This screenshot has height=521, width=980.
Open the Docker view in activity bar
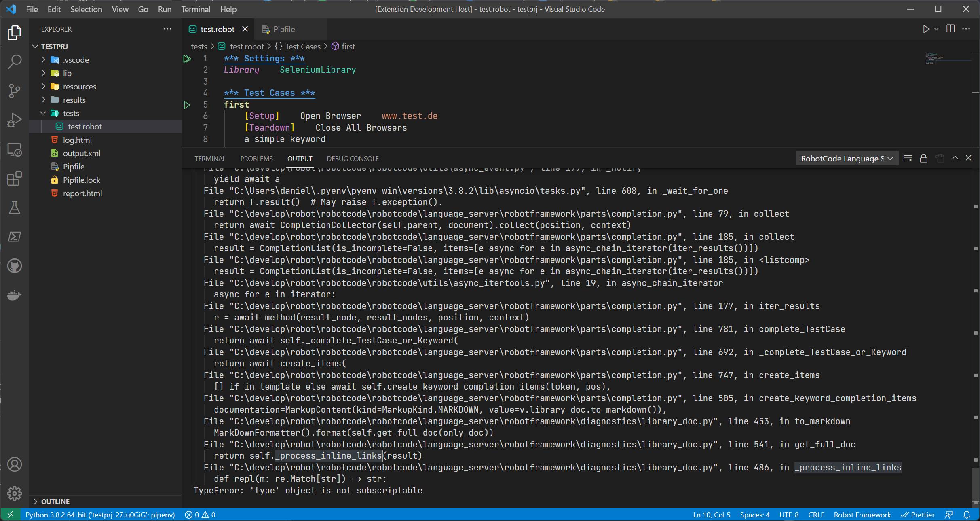coord(15,295)
